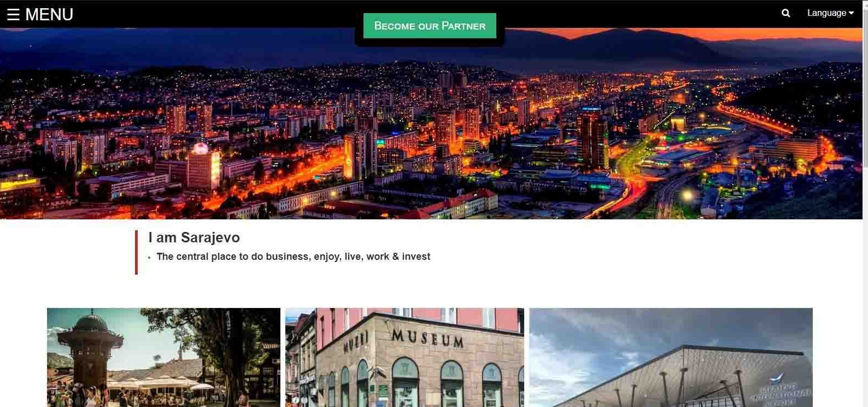Viewport: 868px width, 407px height.
Task: Click the I am Sarajevo heading
Action: point(194,237)
